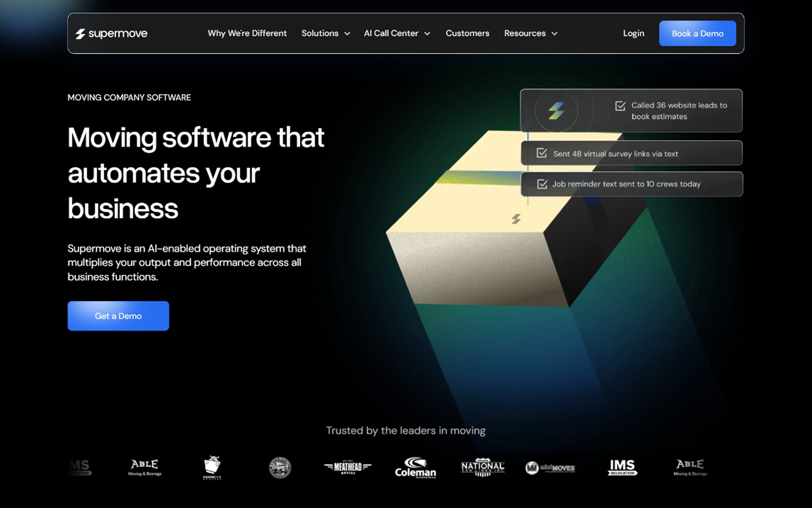Toggle the 'Called 36 website leads' checkbox
Screen dimensions: 812x508
coord(620,106)
